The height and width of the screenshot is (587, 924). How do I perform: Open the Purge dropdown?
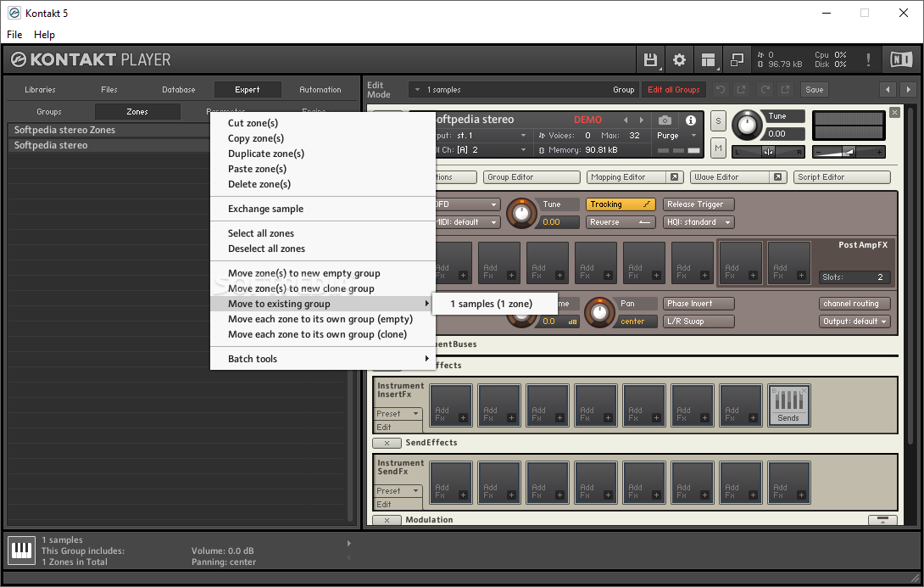coord(676,136)
